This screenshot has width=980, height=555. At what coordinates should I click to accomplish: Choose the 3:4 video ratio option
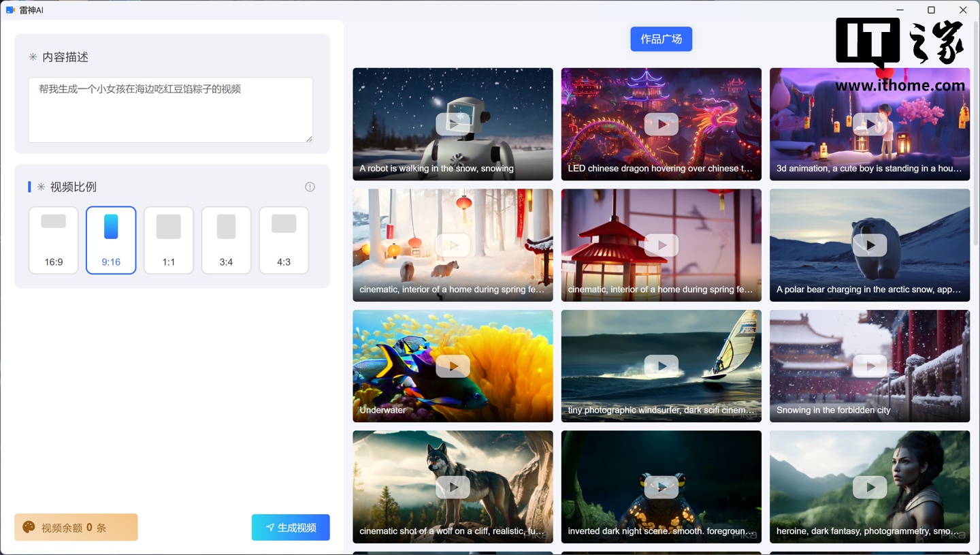(226, 240)
